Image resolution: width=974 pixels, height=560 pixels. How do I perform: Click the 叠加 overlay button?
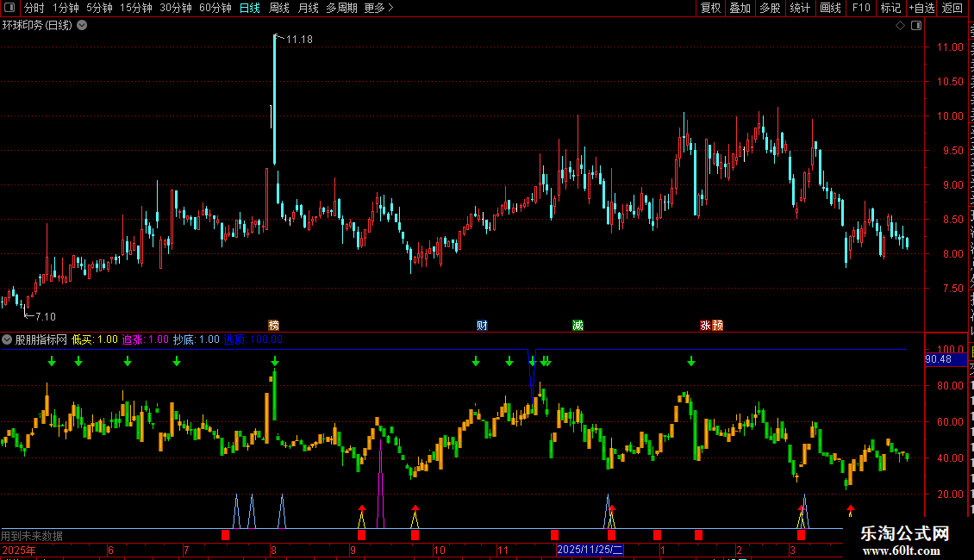point(740,8)
